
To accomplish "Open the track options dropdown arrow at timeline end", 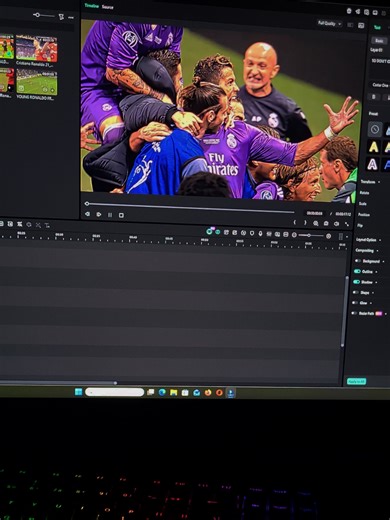I will [347, 237].
